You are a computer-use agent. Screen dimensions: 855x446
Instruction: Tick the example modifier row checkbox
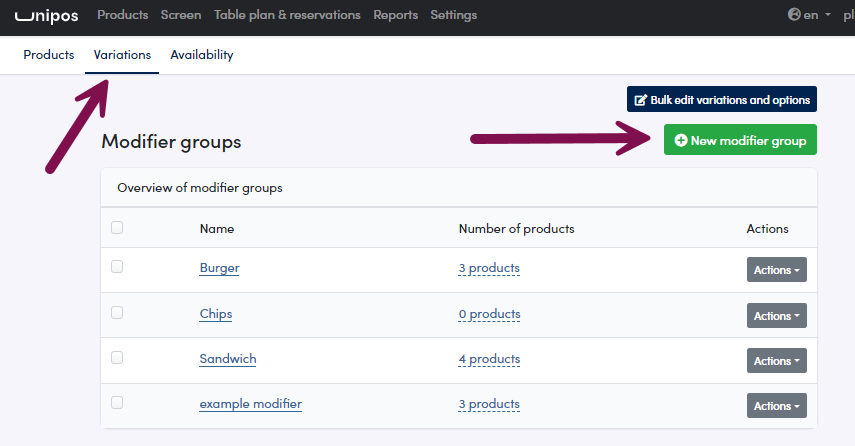coord(117,402)
